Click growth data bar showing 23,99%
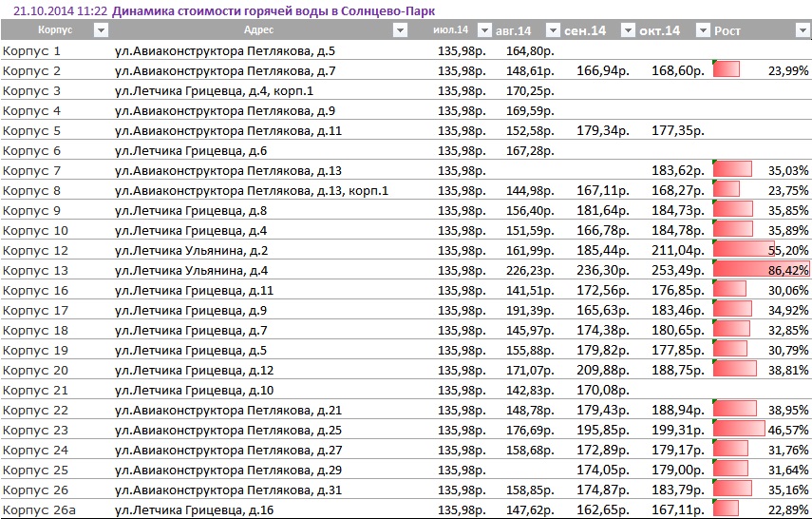The image size is (812, 519). tap(726, 69)
